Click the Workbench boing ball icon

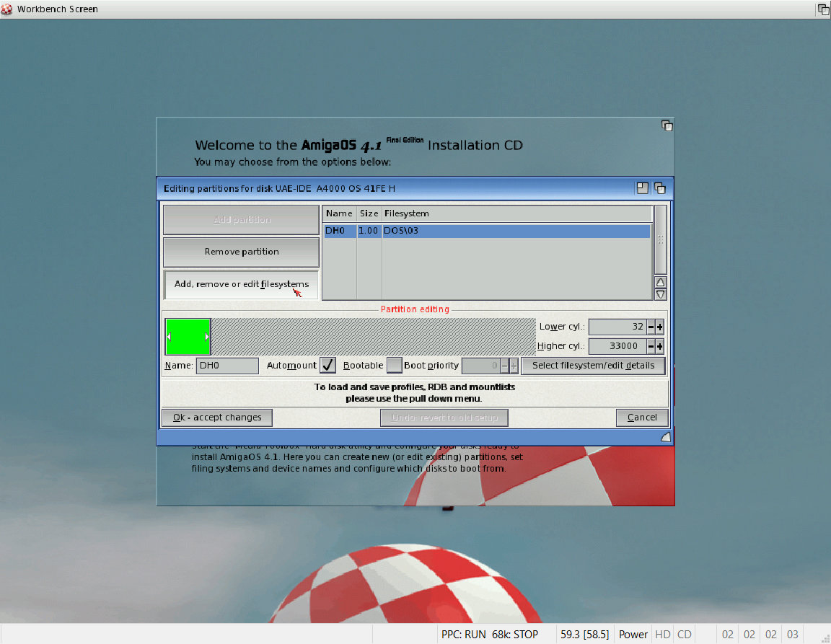(6, 9)
